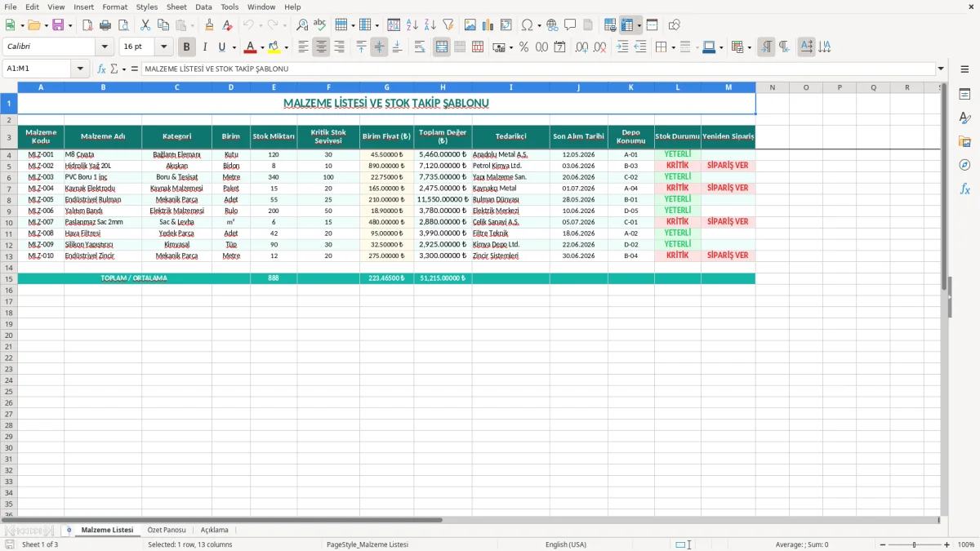Open Find and Replace
The height and width of the screenshot is (551, 980).
point(302,25)
